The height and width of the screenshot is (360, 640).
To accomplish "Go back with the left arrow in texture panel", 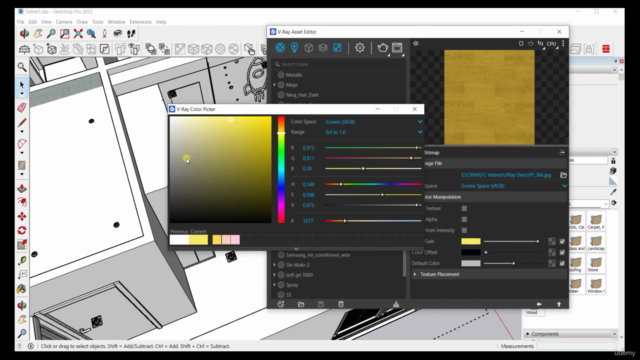I will click(539, 304).
